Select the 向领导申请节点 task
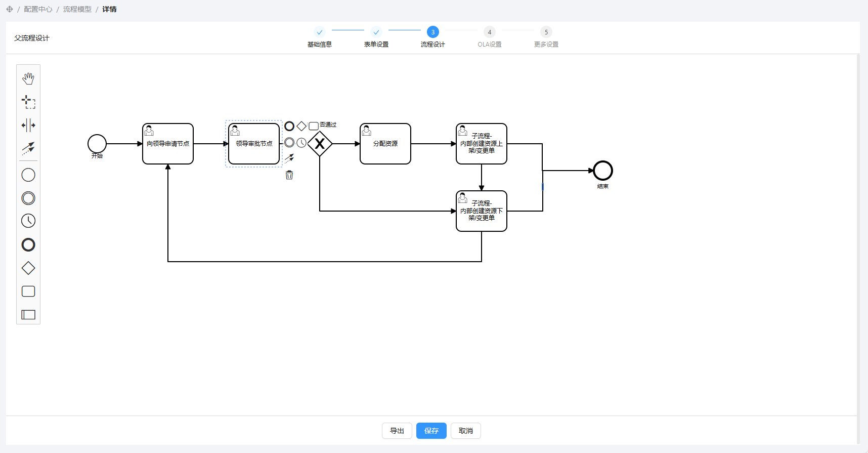The width and height of the screenshot is (868, 453). pos(168,144)
